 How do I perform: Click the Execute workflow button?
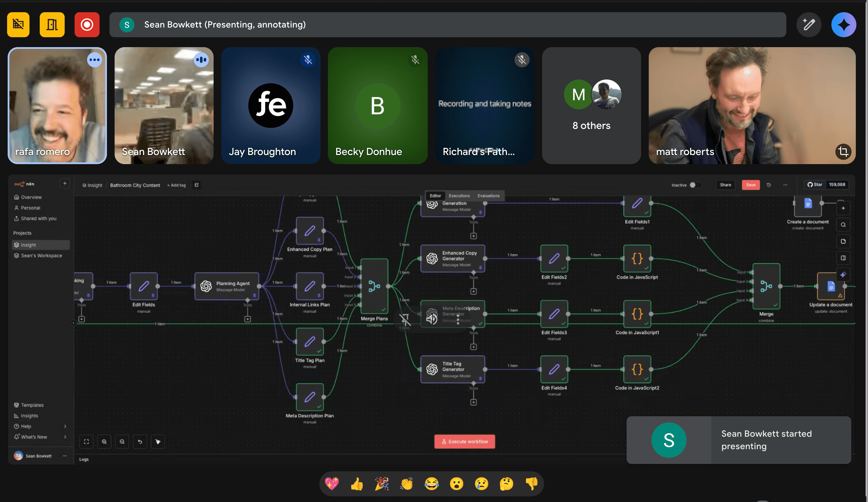point(464,442)
